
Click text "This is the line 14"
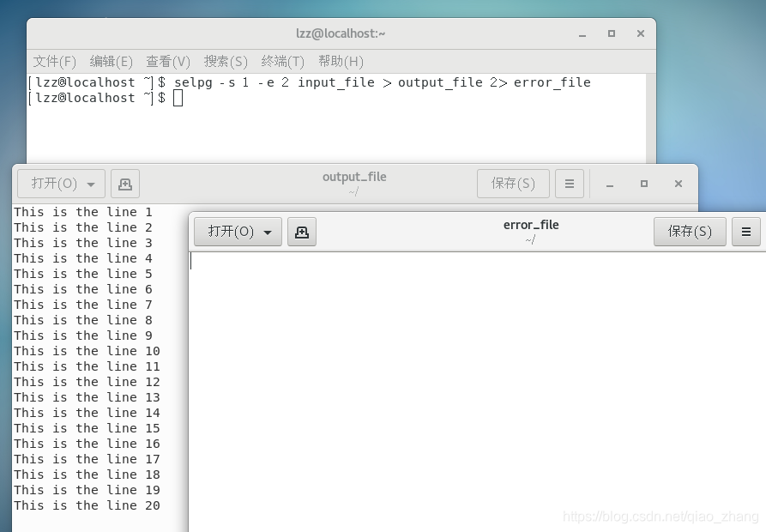pyautogui.click(x=87, y=413)
